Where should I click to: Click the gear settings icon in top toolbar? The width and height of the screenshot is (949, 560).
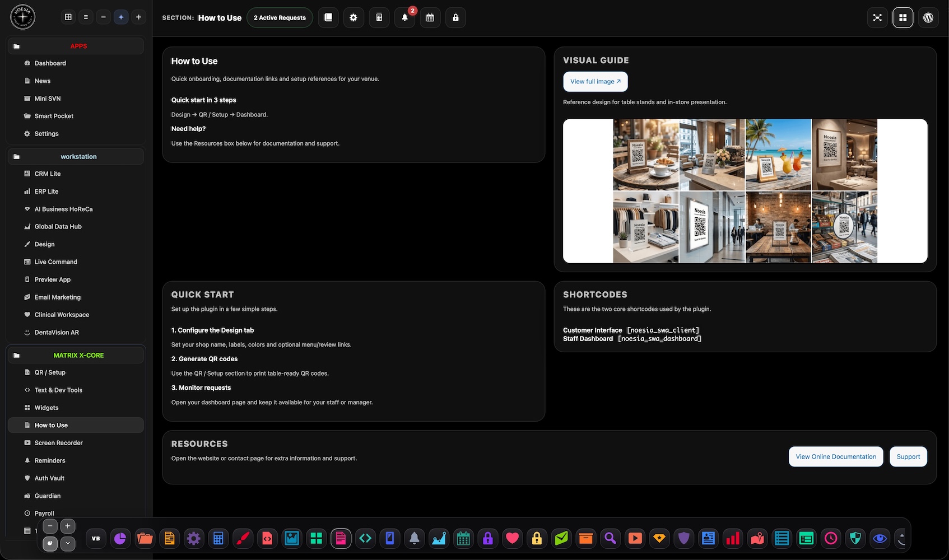click(x=353, y=17)
